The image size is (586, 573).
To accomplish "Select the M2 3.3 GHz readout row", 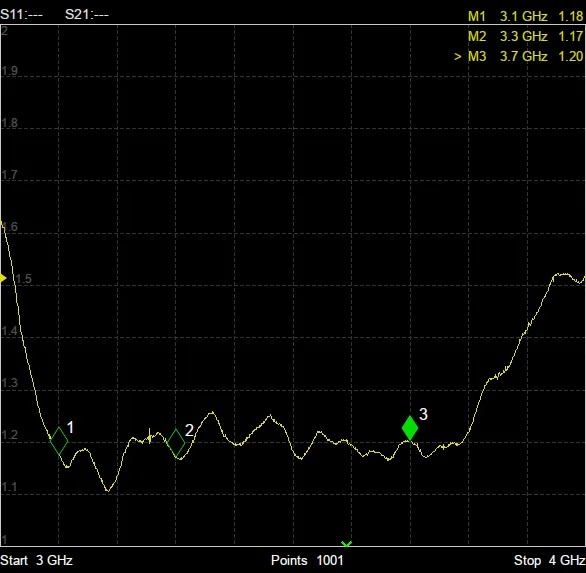I will (x=525, y=36).
